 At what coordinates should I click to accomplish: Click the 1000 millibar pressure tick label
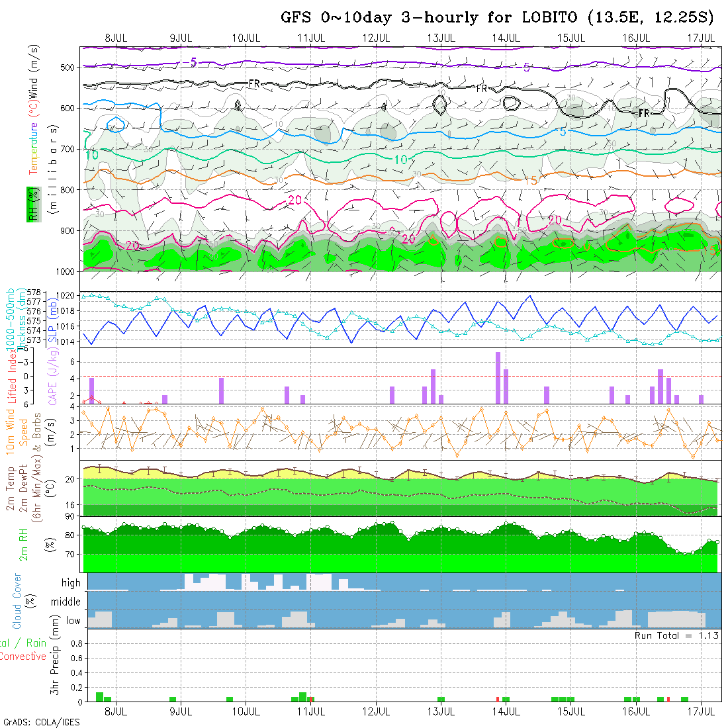point(67,271)
